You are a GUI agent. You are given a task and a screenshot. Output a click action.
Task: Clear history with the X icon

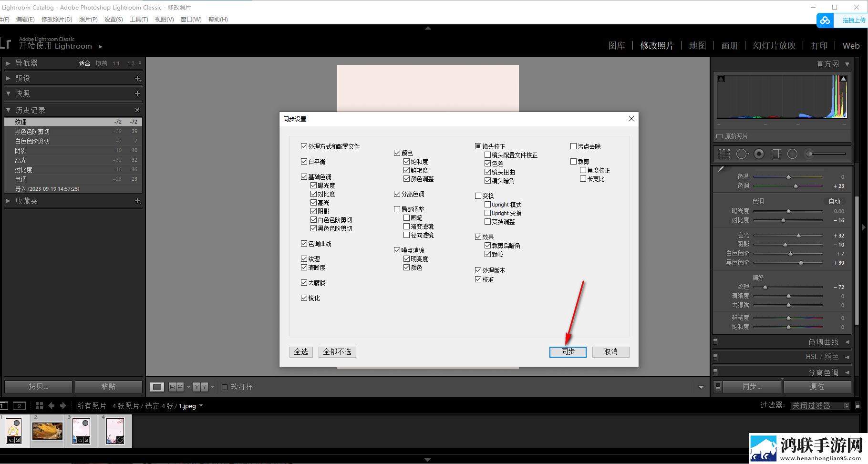137,110
